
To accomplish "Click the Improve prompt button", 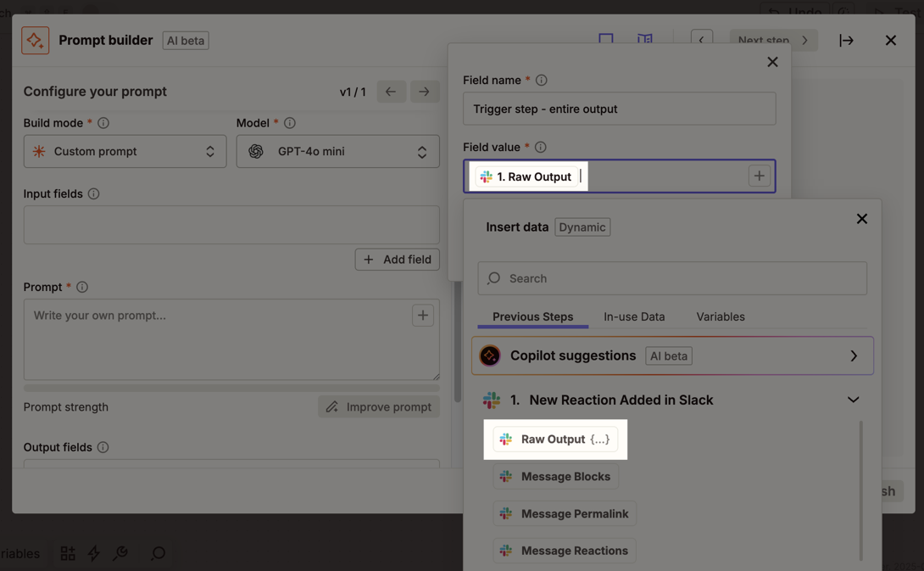I will point(379,407).
